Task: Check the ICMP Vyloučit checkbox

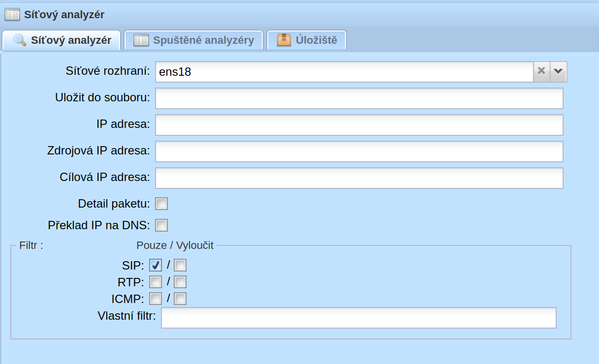Action: click(x=180, y=299)
